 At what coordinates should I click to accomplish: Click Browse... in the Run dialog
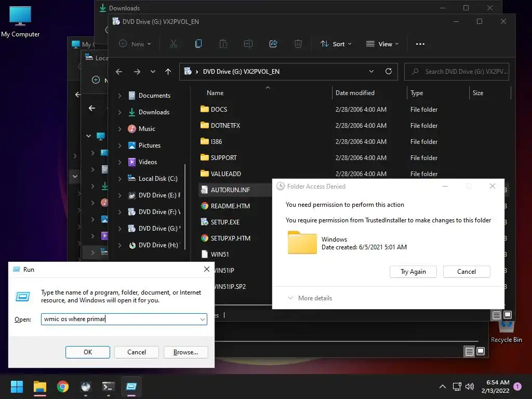coord(185,352)
